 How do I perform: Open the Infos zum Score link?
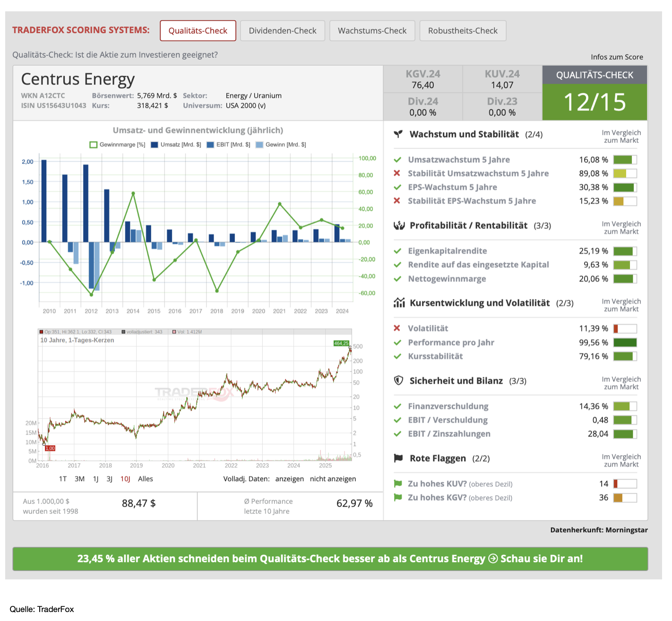(x=616, y=57)
